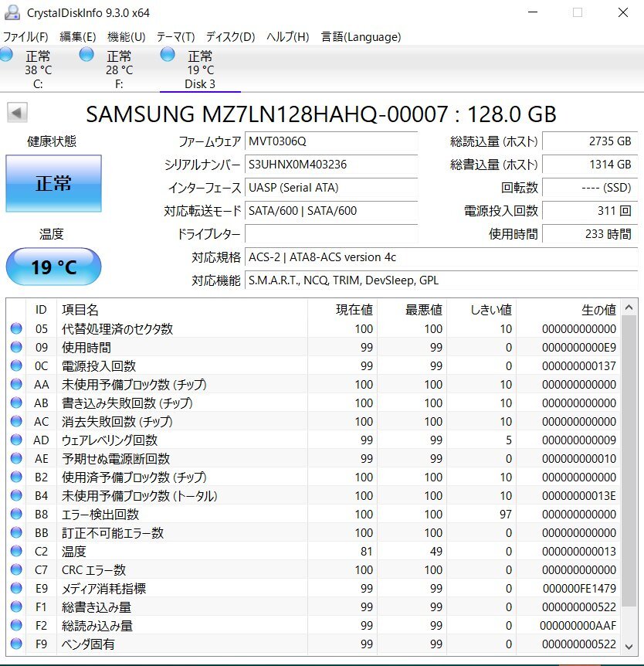Screen dimensions: 644x666
Task: Select the メディア消耗指標 attribute row
Action: tap(314, 588)
